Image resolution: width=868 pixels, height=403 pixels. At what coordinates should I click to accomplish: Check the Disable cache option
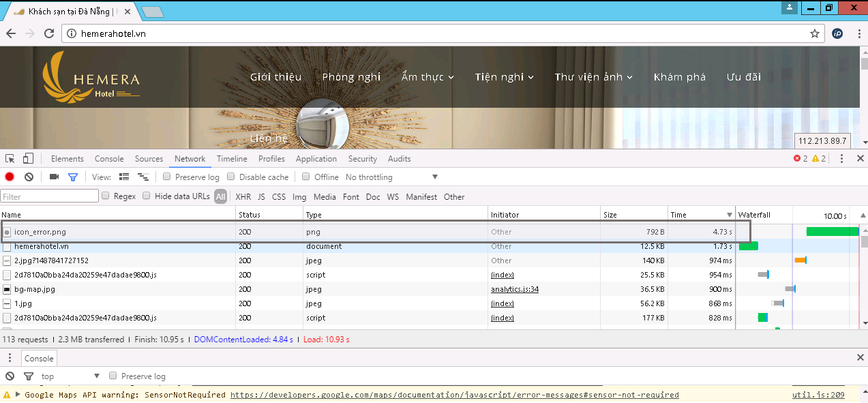click(231, 177)
